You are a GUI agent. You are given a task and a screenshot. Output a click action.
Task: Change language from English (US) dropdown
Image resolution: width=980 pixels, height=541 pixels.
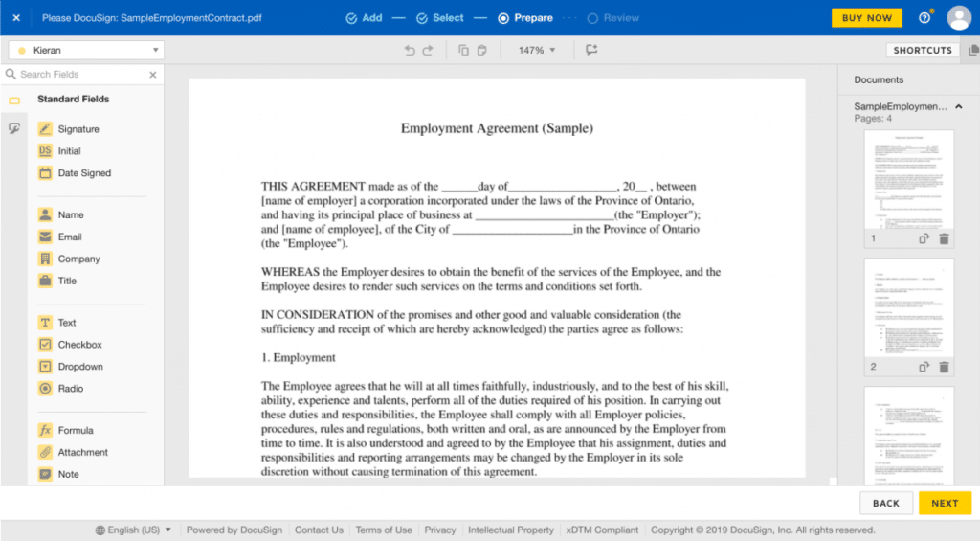point(133,530)
